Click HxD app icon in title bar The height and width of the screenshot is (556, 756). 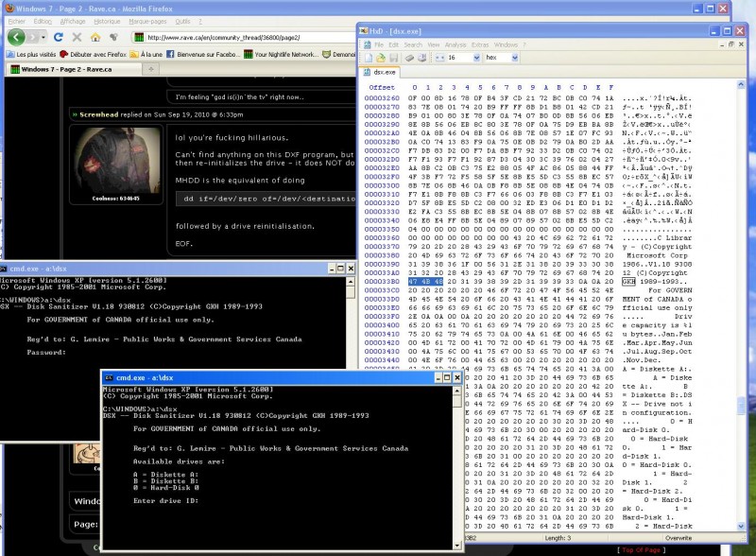click(x=364, y=31)
